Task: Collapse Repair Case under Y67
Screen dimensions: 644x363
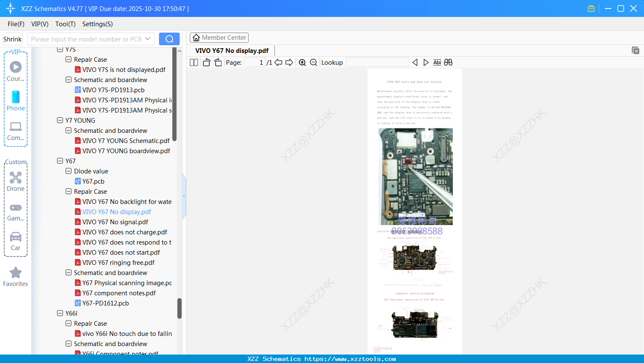Action: (x=69, y=192)
